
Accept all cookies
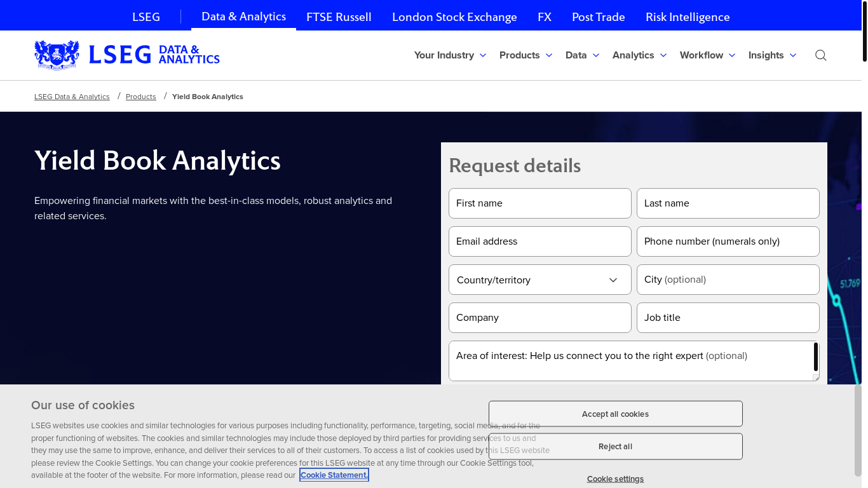[615, 414]
